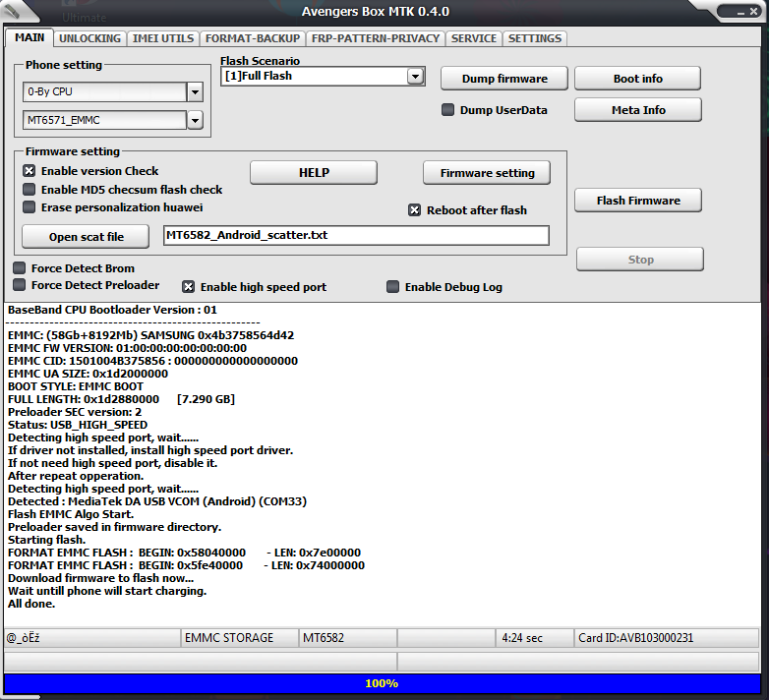The height and width of the screenshot is (700, 769).
Task: Click the EMMC STORAGE status cell
Action: pyautogui.click(x=239, y=638)
